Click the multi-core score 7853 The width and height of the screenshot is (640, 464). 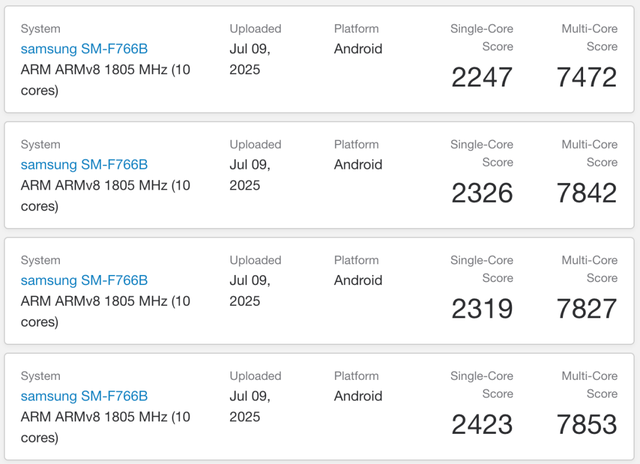(587, 425)
